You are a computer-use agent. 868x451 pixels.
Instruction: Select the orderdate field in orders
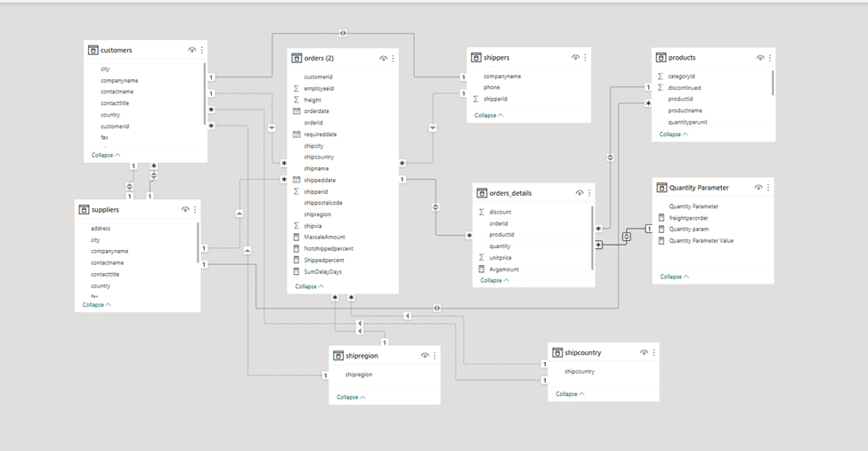pyautogui.click(x=320, y=111)
